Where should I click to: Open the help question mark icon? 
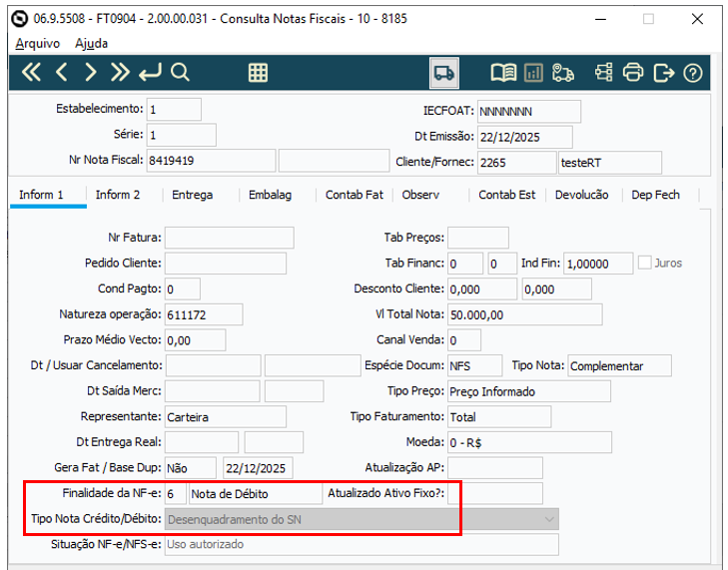693,73
